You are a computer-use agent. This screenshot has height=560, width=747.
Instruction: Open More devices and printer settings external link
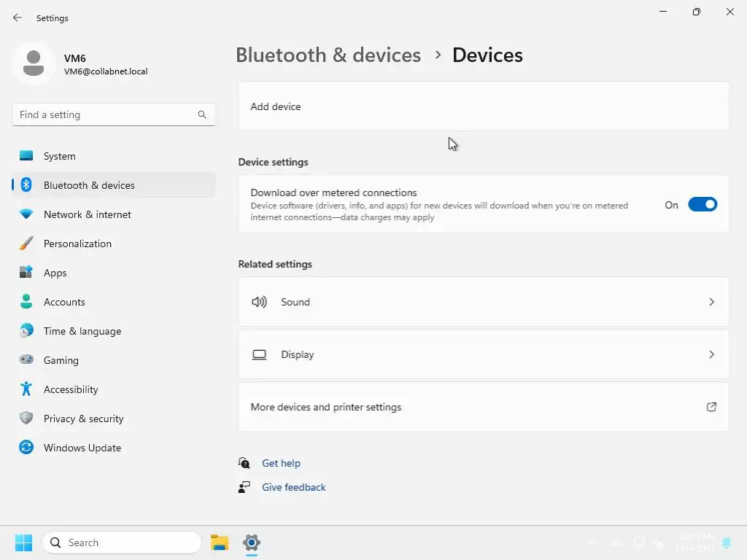point(711,407)
